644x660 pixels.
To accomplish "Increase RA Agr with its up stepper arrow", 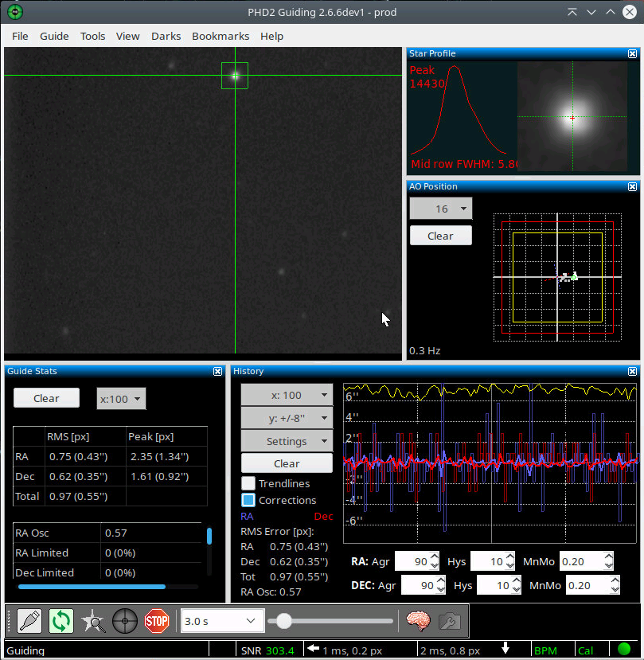I will (x=434, y=557).
